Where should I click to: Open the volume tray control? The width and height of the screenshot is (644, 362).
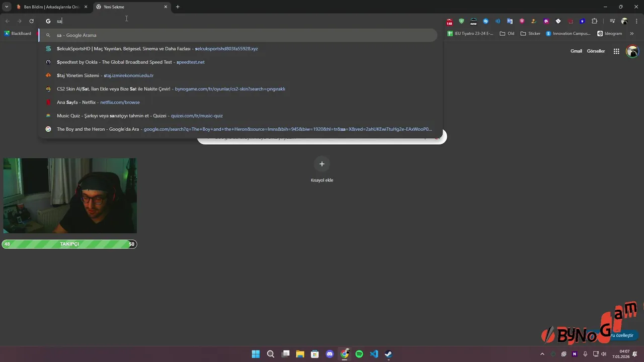(604, 354)
